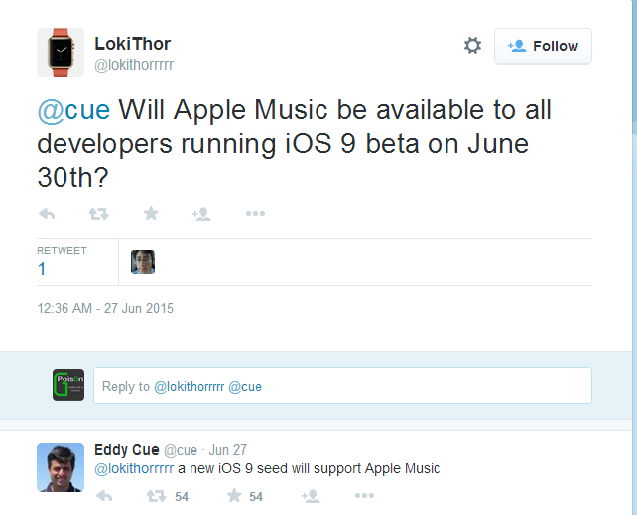Retweet LokiThor's Apple Music question
The width and height of the screenshot is (637, 515).
point(99,214)
